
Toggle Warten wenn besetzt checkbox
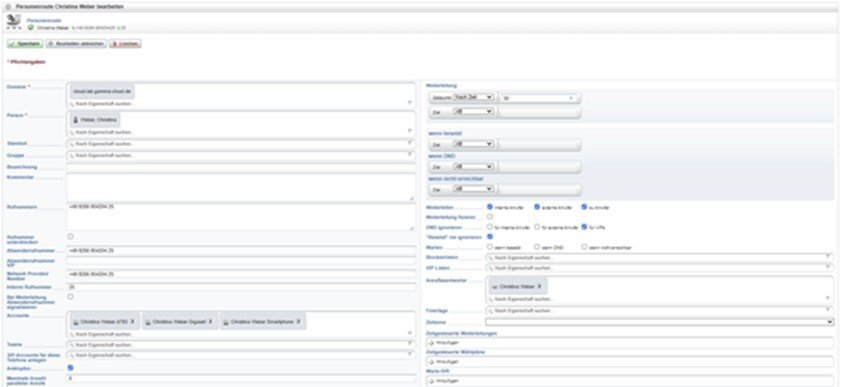pos(490,247)
